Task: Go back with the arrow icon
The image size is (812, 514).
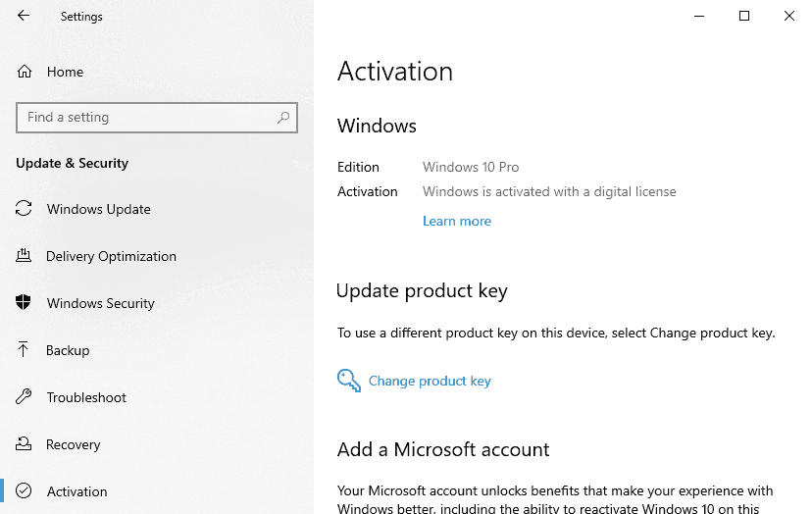Action: coord(24,16)
